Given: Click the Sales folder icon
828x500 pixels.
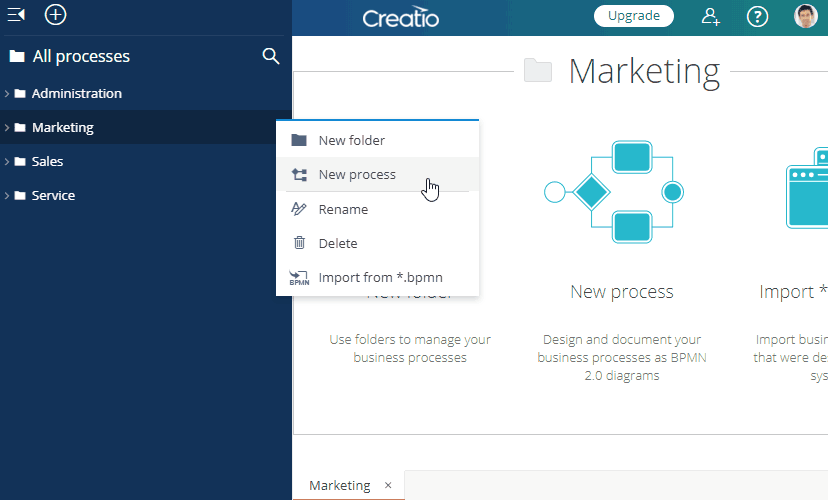Looking at the screenshot, I should click(20, 162).
